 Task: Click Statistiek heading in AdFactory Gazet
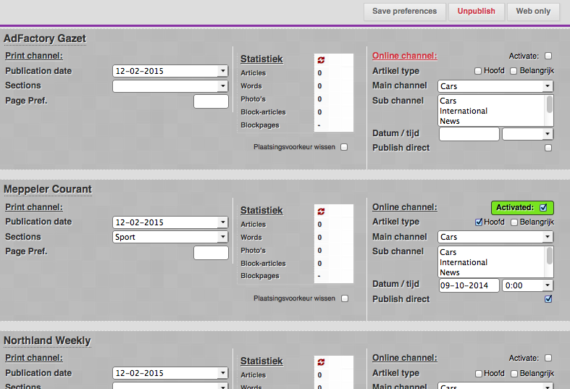coord(261,59)
